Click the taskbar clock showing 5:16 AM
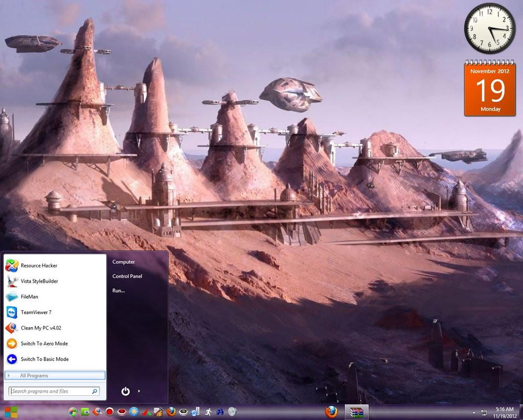 (x=504, y=412)
